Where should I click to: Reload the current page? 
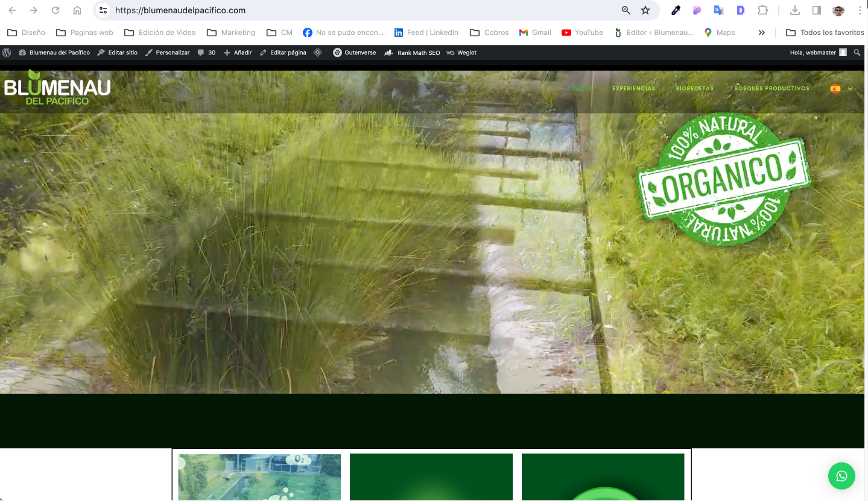(x=55, y=10)
